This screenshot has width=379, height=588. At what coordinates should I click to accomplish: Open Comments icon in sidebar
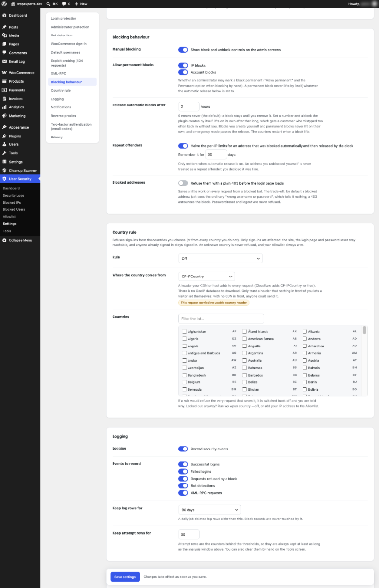4,53
